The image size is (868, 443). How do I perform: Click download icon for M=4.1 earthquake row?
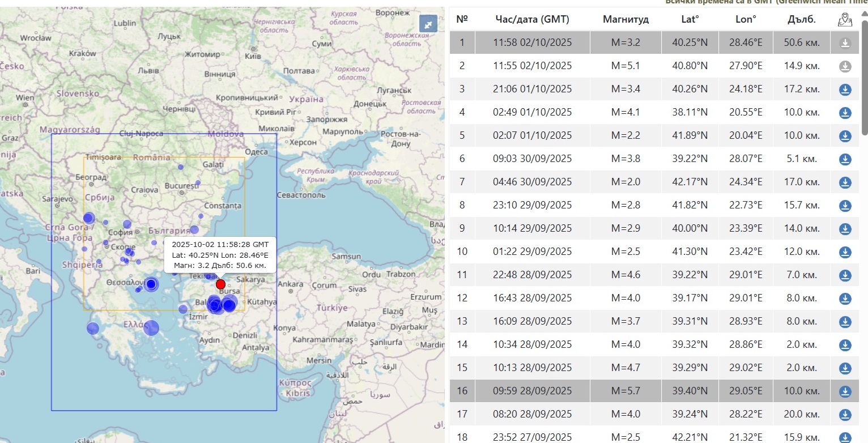(845, 113)
